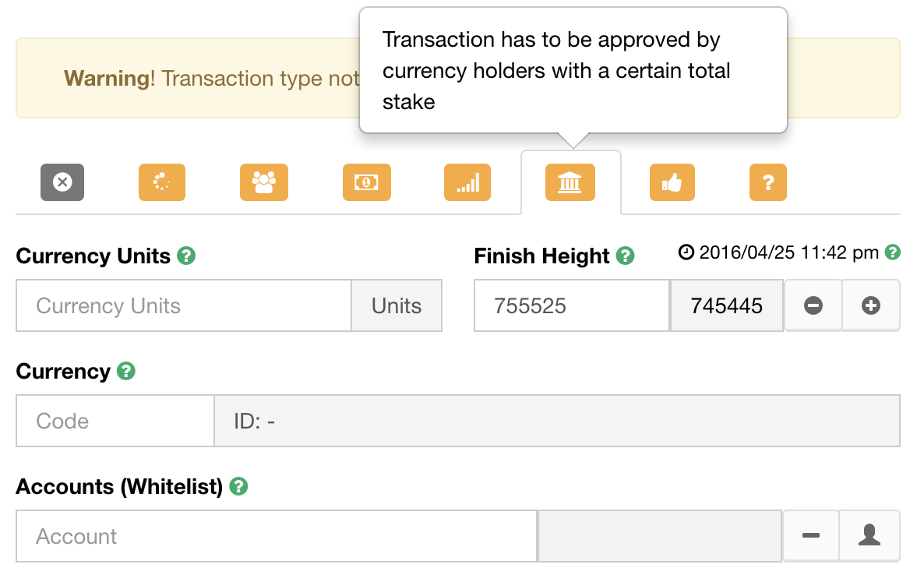Select the gray X no-approval tab
Image resolution: width=924 pixels, height=575 pixels.
(x=62, y=182)
